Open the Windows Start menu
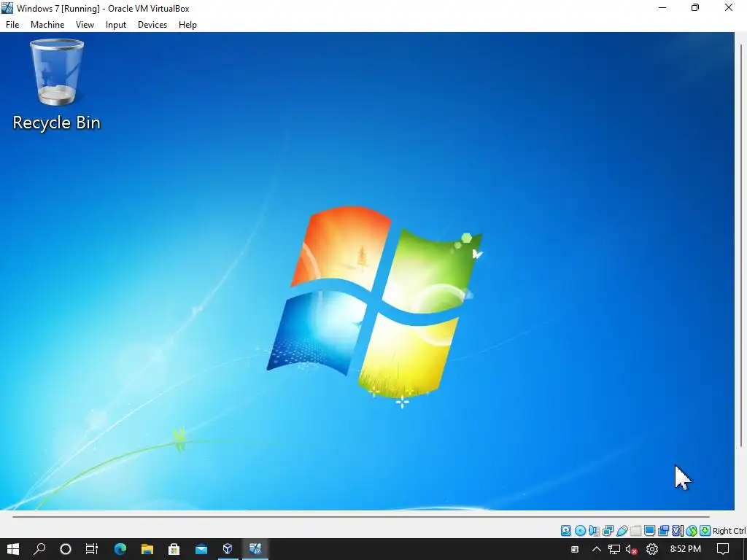 click(13, 549)
